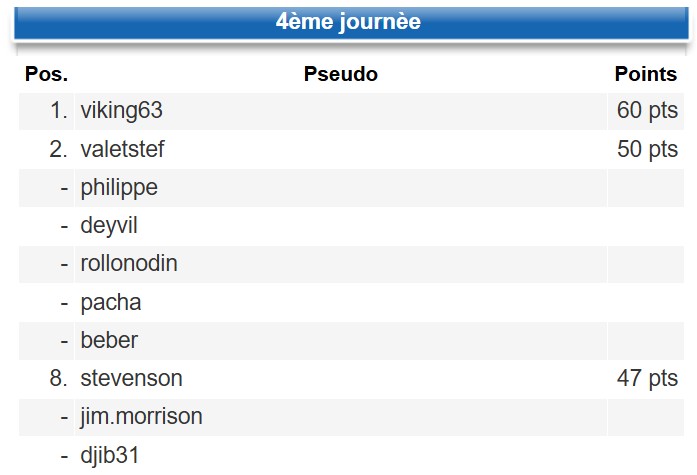Open player deyvil
697x475 pixels.
(109, 226)
